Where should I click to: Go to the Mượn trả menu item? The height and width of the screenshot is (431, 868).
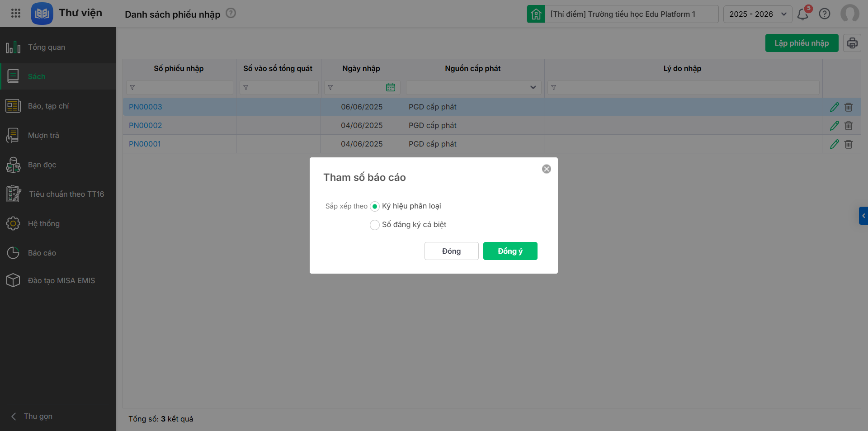pyautogui.click(x=43, y=135)
